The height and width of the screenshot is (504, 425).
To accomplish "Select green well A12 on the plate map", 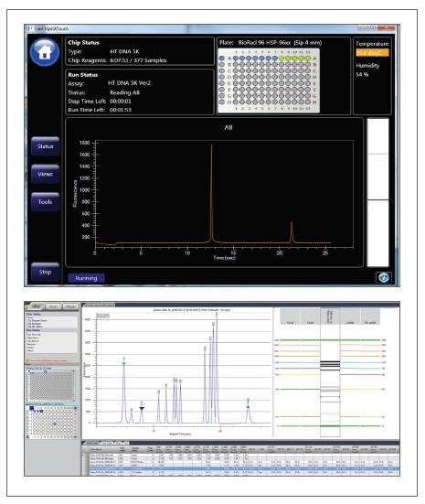I will (x=307, y=59).
